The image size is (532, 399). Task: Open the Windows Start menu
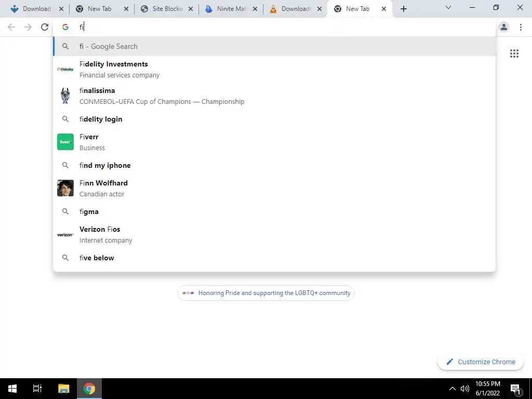tap(12, 389)
